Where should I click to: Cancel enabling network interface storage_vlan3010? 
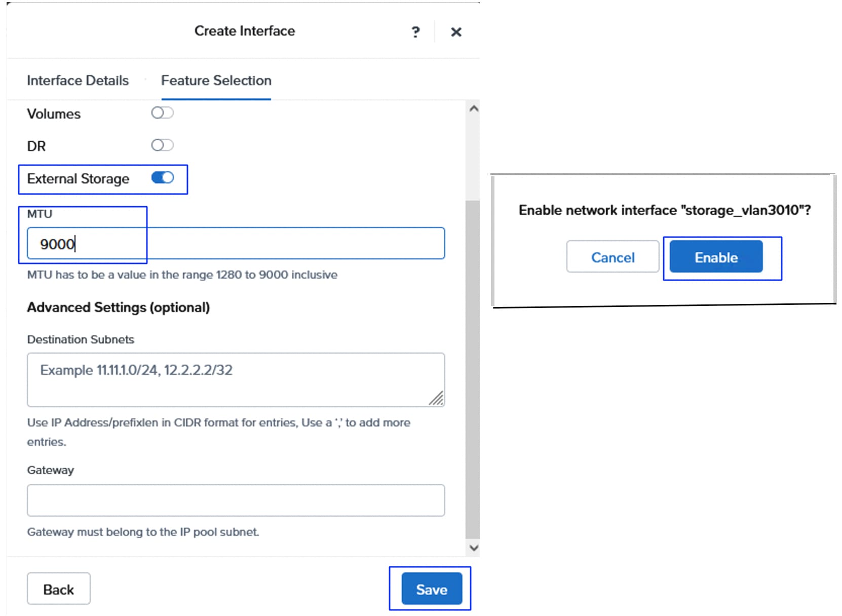613,257
